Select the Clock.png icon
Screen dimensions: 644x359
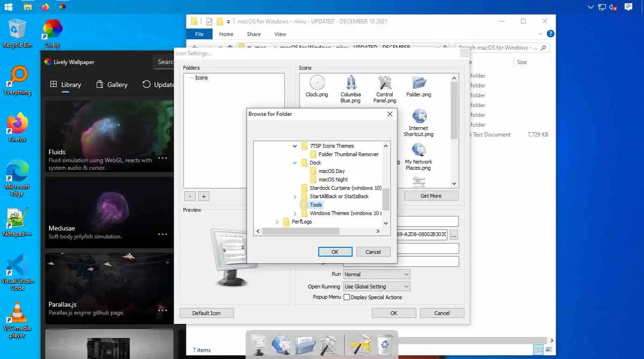click(317, 86)
